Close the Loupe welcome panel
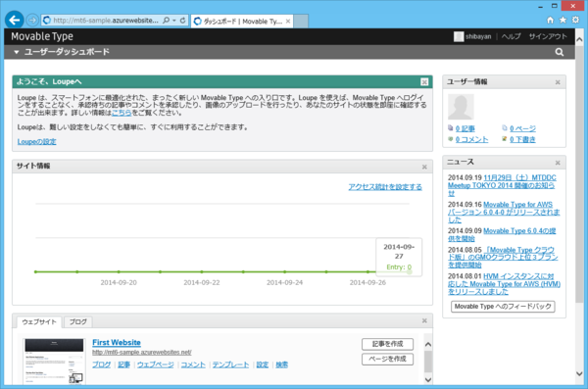The width and height of the screenshot is (588, 389). [424, 81]
